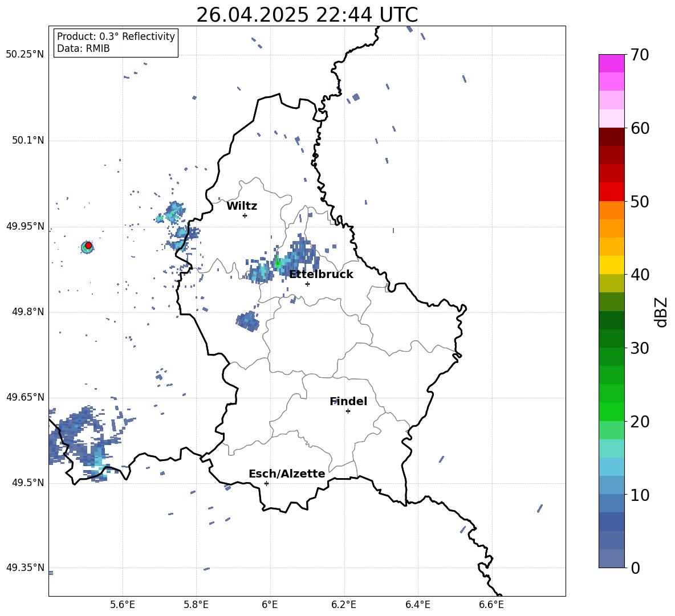This screenshot has width=675, height=616.
Task: Click the yellow colorbar segment at 40
Action: click(611, 265)
